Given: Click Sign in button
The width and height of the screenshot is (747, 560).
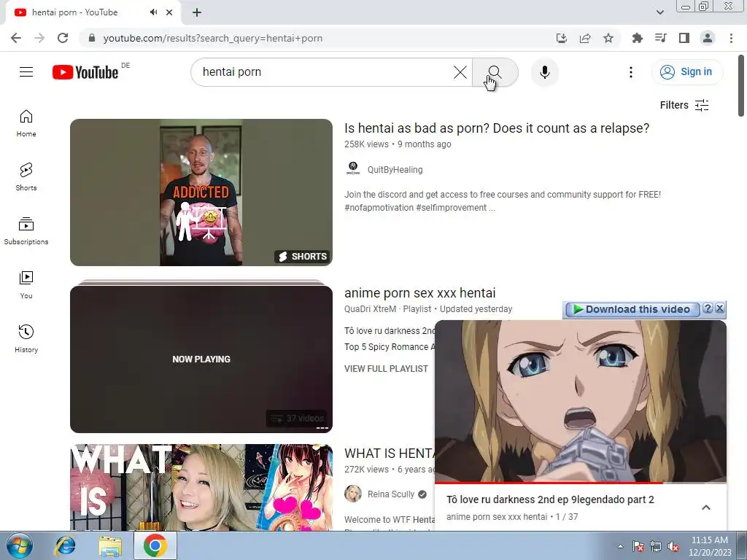Looking at the screenshot, I should click(687, 72).
